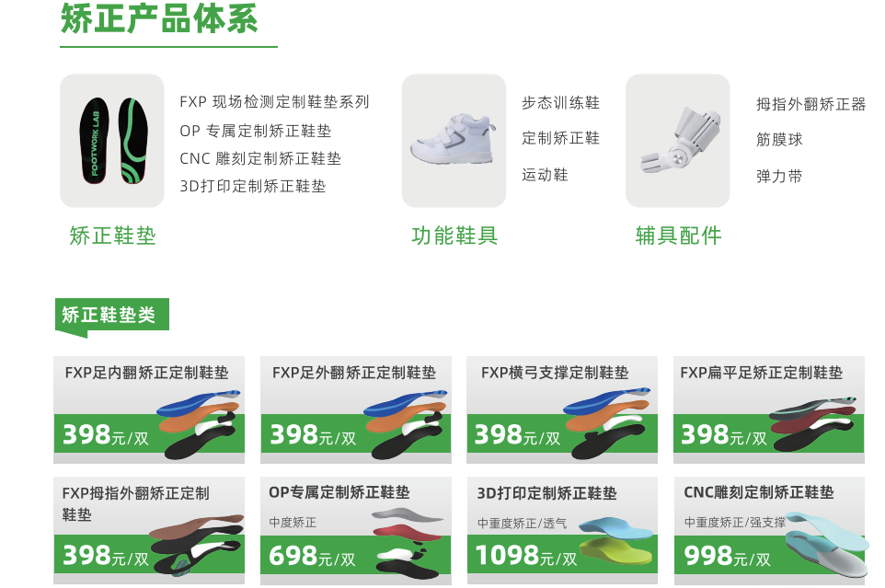Open FXP足外翻矫正定制鞋垫 product card
This screenshot has width=885, height=588.
click(x=356, y=409)
